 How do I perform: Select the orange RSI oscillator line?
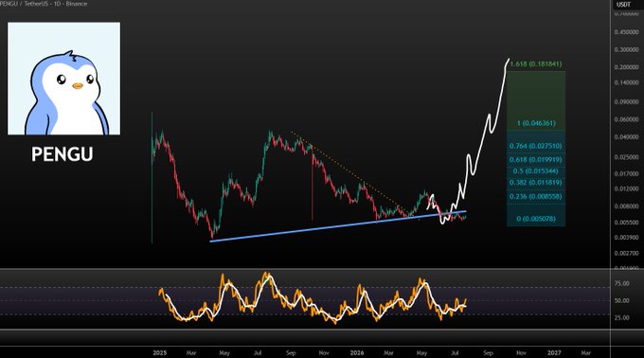[x=313, y=297]
